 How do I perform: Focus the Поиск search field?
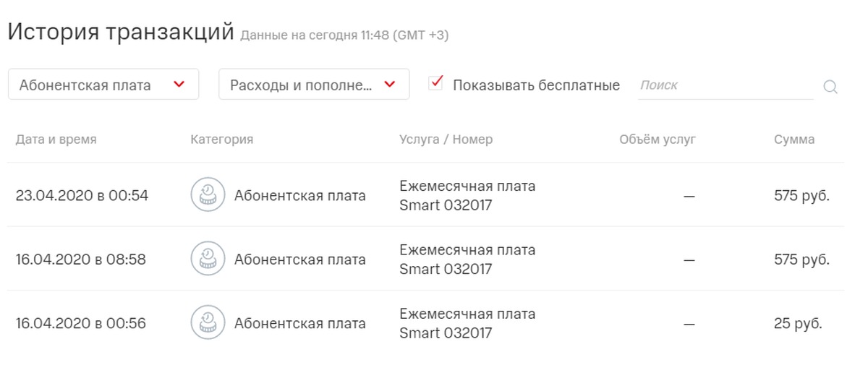tap(726, 85)
